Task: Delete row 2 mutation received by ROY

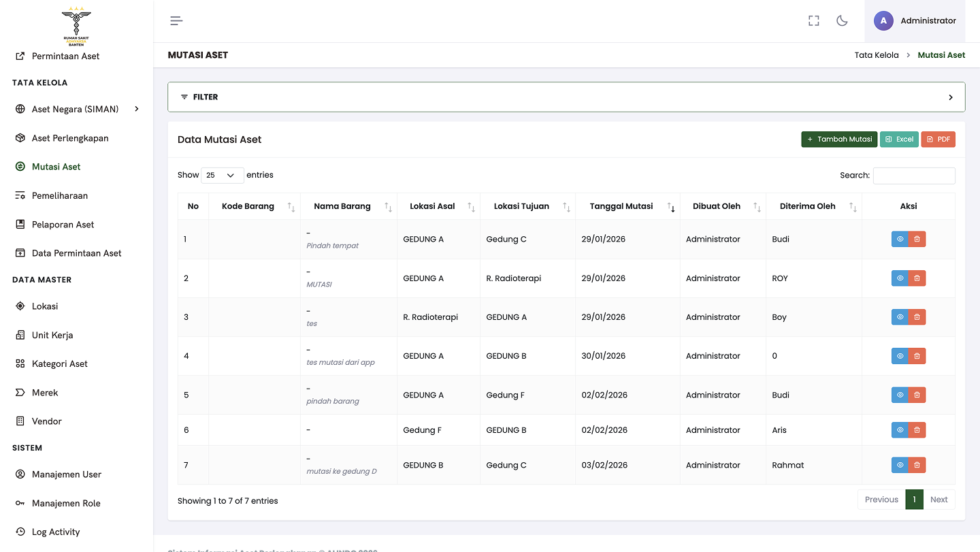Action: tap(917, 278)
